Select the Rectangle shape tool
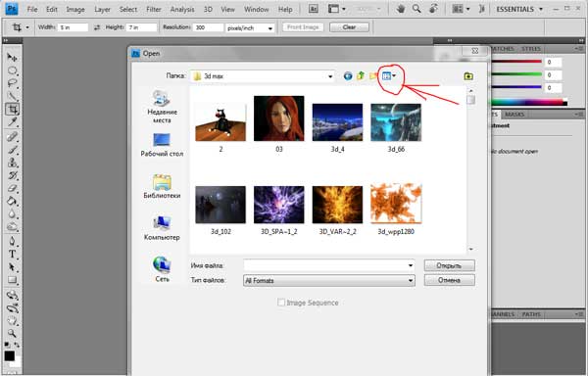Image resolution: width=588 pixels, height=376 pixels. pyautogui.click(x=12, y=280)
